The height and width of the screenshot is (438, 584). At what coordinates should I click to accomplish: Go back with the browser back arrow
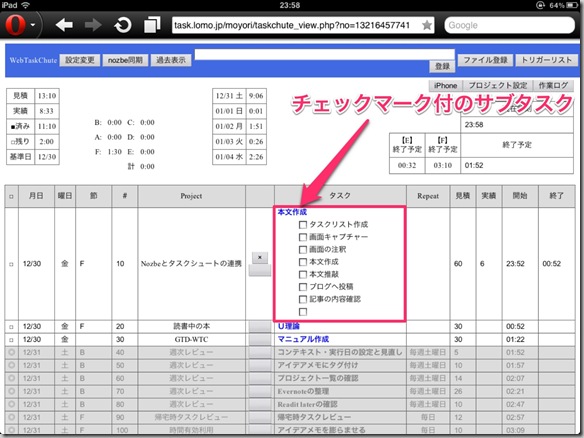[x=64, y=25]
